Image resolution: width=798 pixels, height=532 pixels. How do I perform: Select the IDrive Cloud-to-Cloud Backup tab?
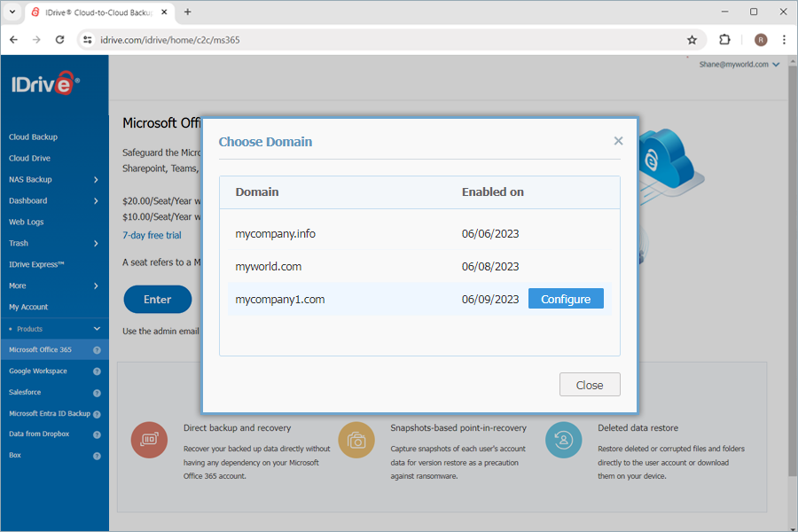point(99,12)
